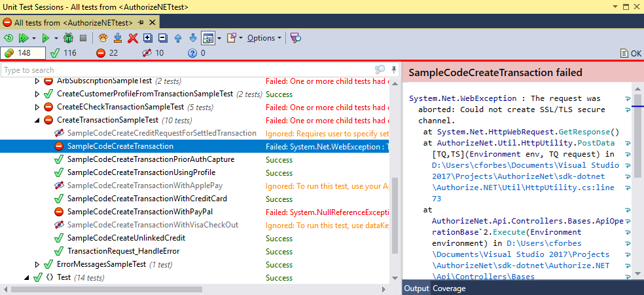
Task: Select SampleCodeCreateTransactionWithApplePay test
Action: (145, 186)
